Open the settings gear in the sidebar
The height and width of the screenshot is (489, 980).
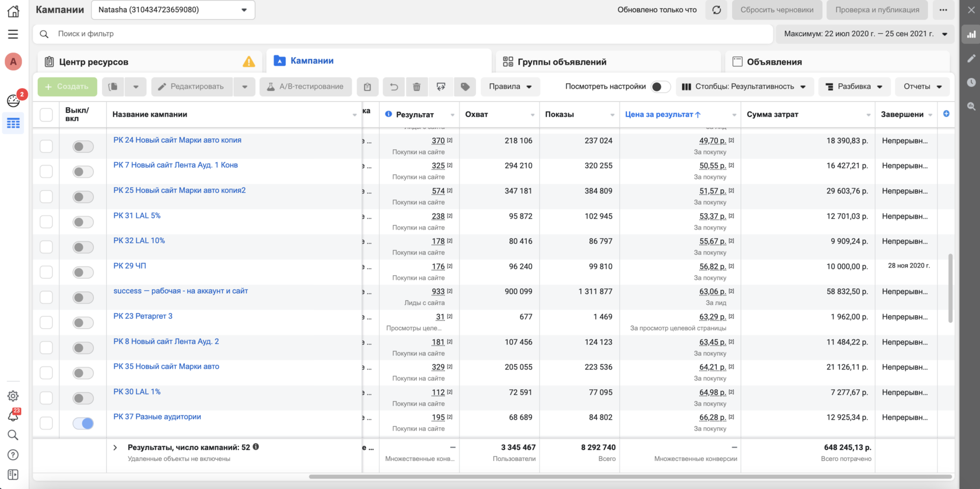point(13,396)
